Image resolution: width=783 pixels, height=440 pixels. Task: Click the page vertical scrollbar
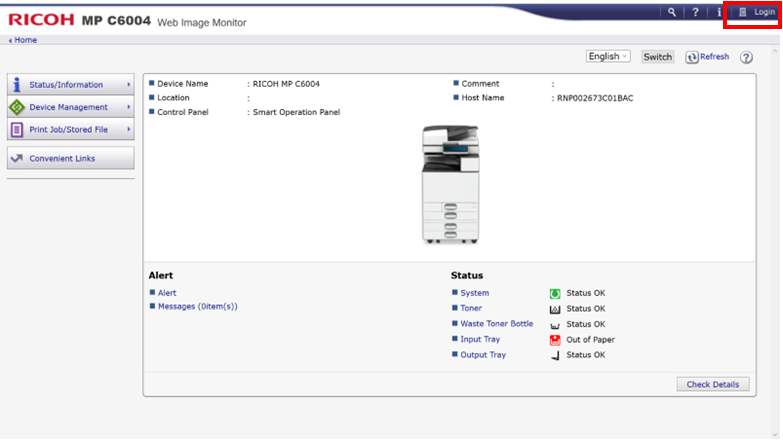tap(775, 242)
